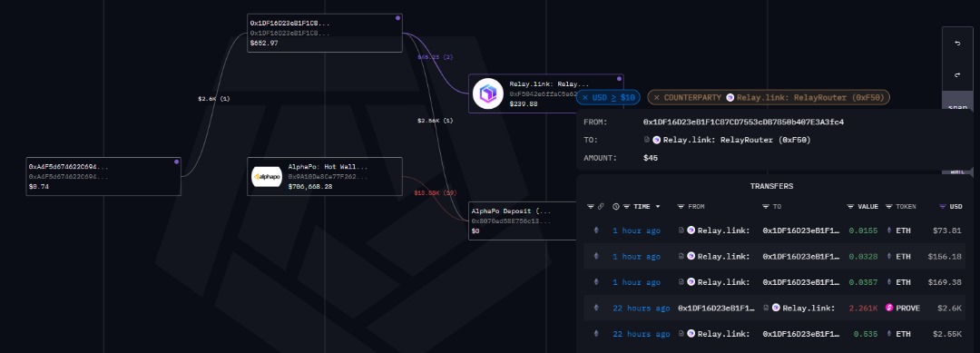Image resolution: width=980 pixels, height=353 pixels.
Task: Click the value 0.535 in transfers table
Action: [866, 334]
